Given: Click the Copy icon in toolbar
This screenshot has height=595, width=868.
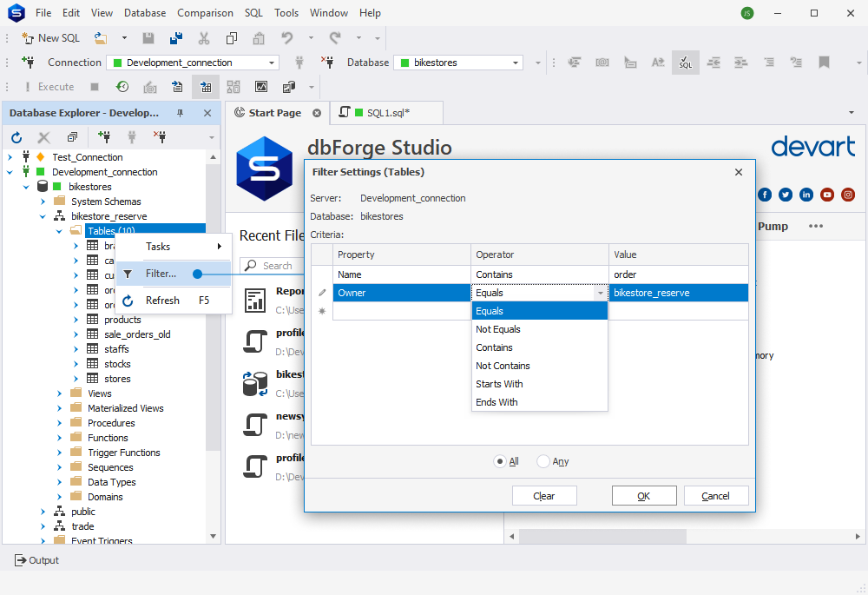Looking at the screenshot, I should pos(232,38).
